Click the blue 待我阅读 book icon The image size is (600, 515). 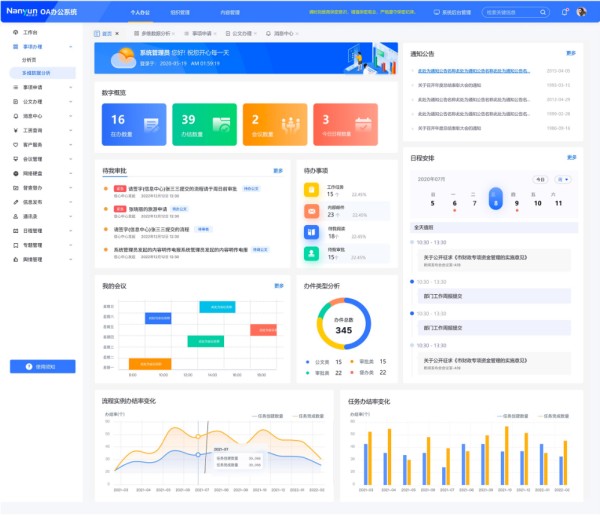click(311, 232)
